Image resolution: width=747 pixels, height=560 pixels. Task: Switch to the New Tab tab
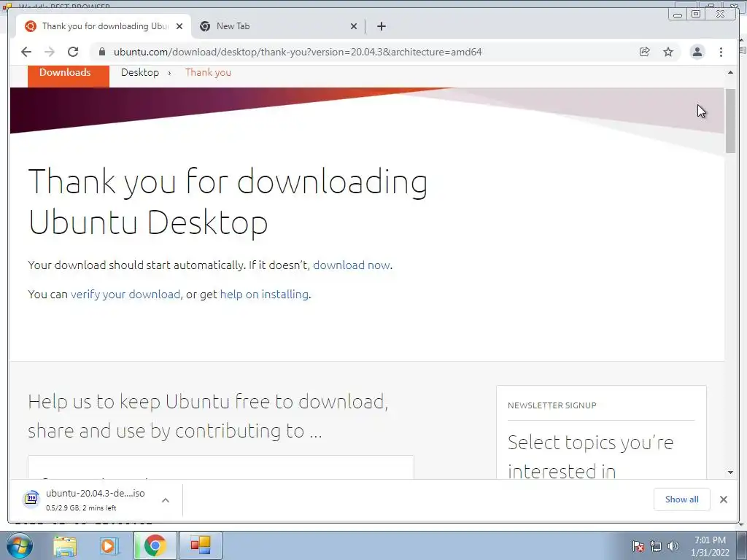point(278,26)
